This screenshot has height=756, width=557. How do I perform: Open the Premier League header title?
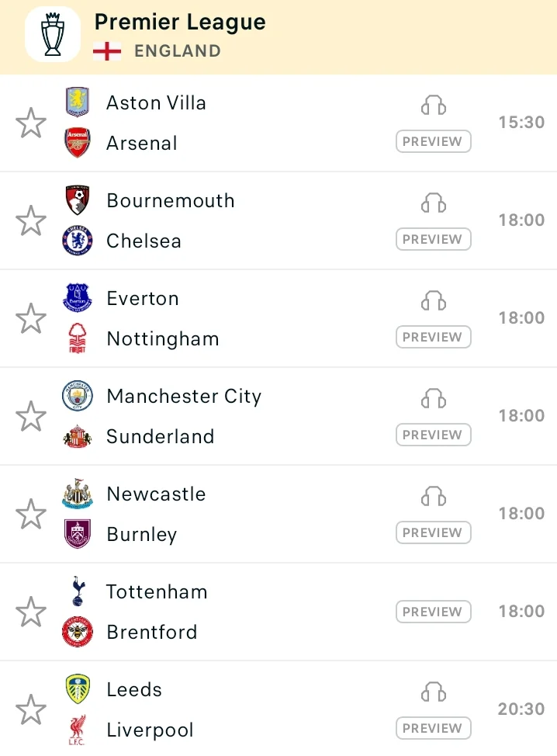(180, 23)
